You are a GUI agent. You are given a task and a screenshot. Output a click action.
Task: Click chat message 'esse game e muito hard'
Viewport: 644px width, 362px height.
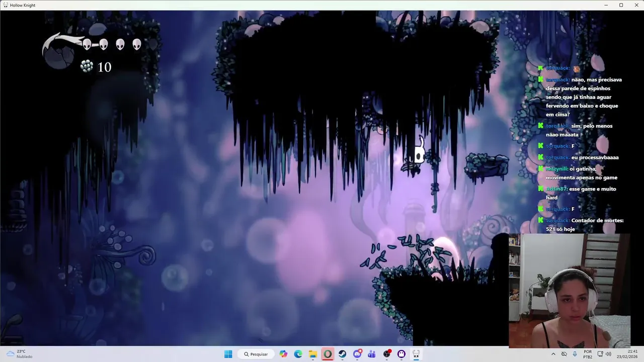coord(581,193)
